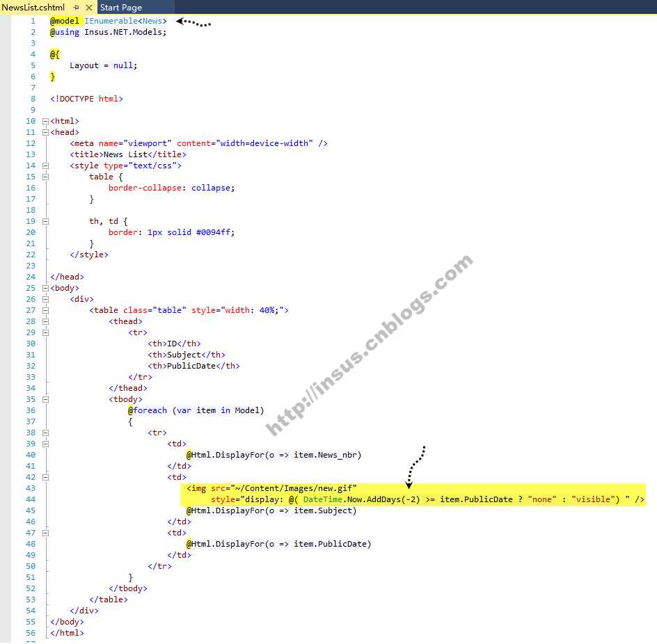Screen dimensions: 657x644
Task: Click the border-collapse: collapse property
Action: 171,188
